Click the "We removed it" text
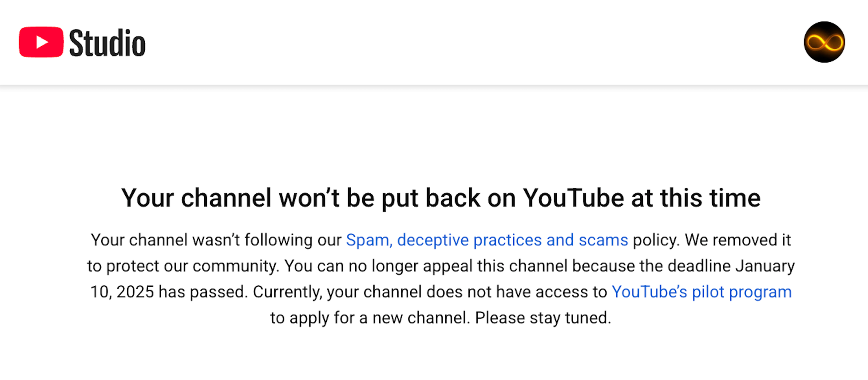Screen dimensions: 868x380 point(737,240)
